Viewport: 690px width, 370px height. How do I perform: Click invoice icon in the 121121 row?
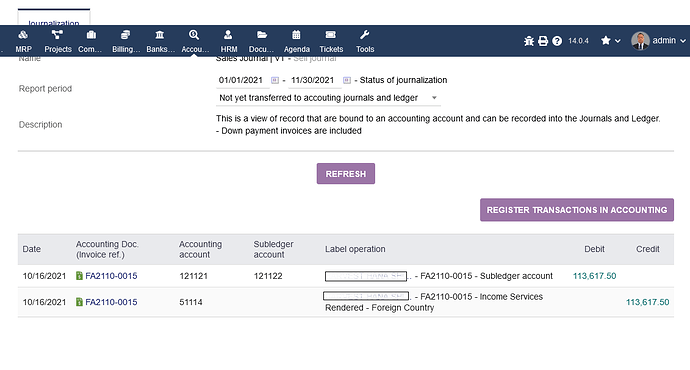pyautogui.click(x=79, y=276)
